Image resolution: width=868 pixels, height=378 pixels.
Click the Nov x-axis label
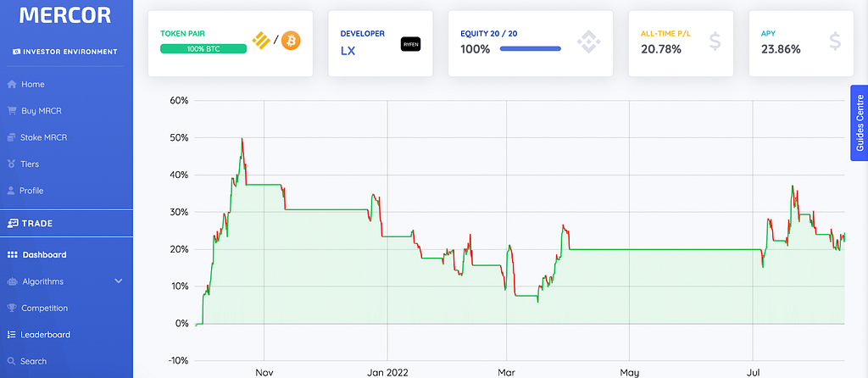pyautogui.click(x=264, y=372)
